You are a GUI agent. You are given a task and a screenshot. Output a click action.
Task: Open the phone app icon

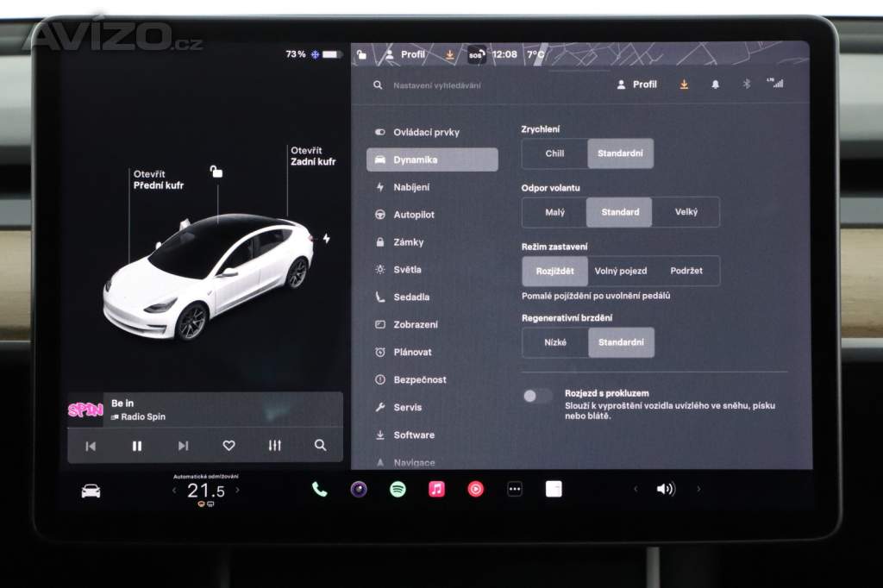tap(319, 490)
